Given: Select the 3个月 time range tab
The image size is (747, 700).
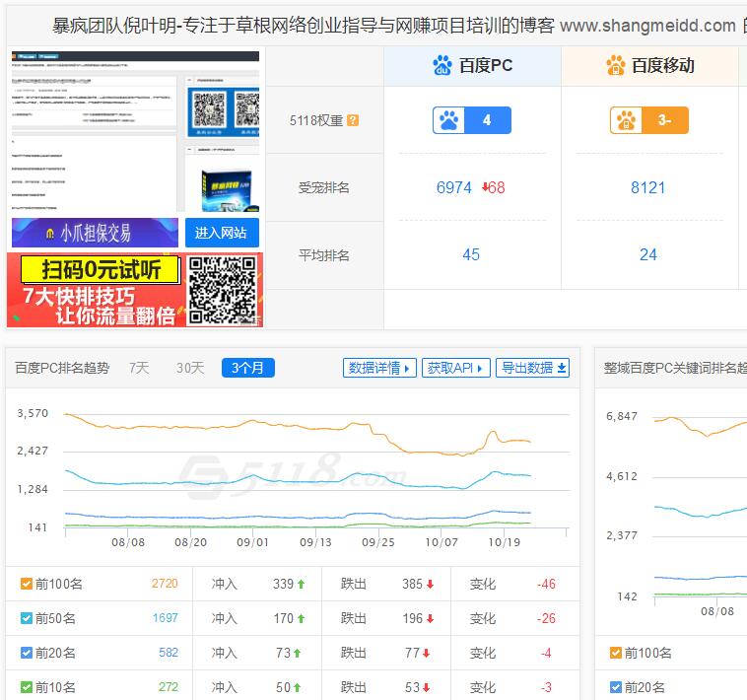Looking at the screenshot, I should pos(247,368).
